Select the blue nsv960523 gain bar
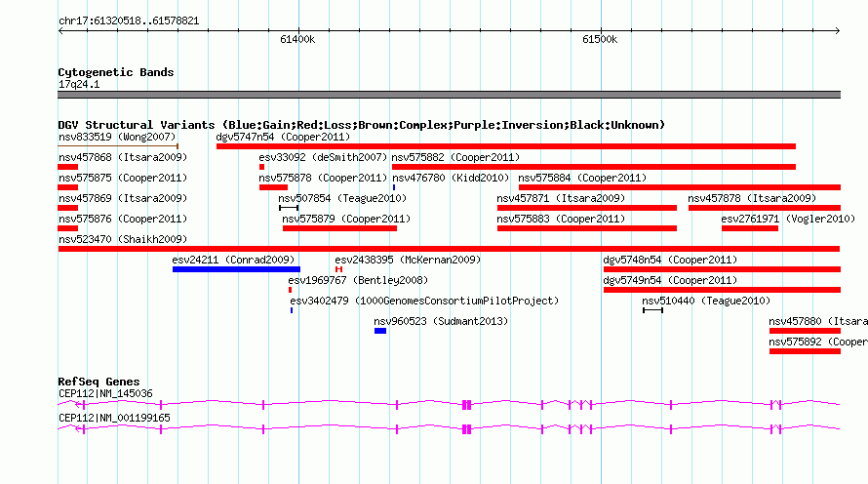The image size is (868, 484). click(x=380, y=331)
